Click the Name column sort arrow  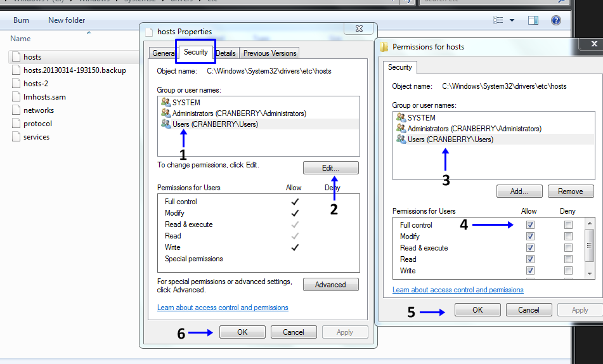click(89, 33)
